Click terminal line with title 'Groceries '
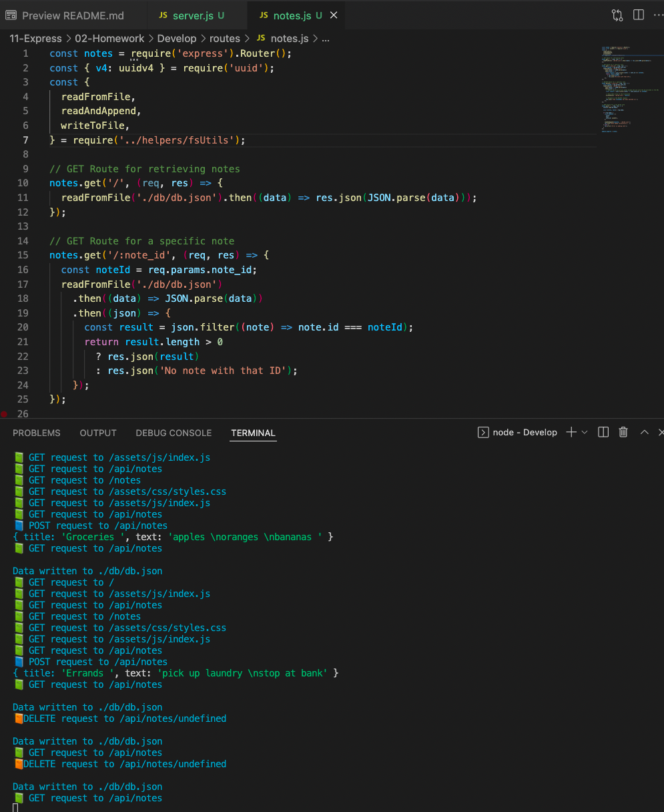The height and width of the screenshot is (812, 664). (x=173, y=537)
